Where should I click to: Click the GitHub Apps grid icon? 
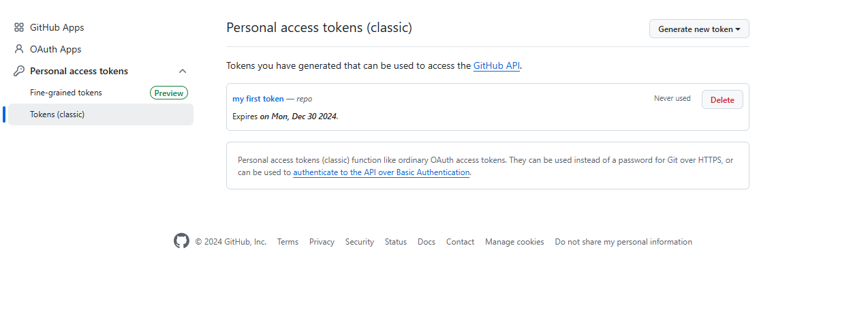[x=19, y=27]
